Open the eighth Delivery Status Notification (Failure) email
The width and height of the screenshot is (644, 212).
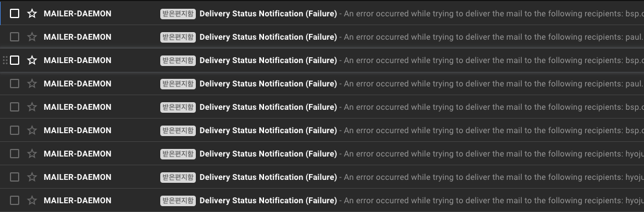click(x=268, y=177)
